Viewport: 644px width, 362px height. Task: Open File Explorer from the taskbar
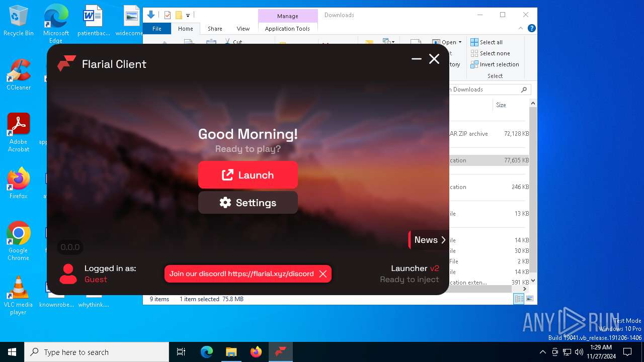pyautogui.click(x=231, y=352)
